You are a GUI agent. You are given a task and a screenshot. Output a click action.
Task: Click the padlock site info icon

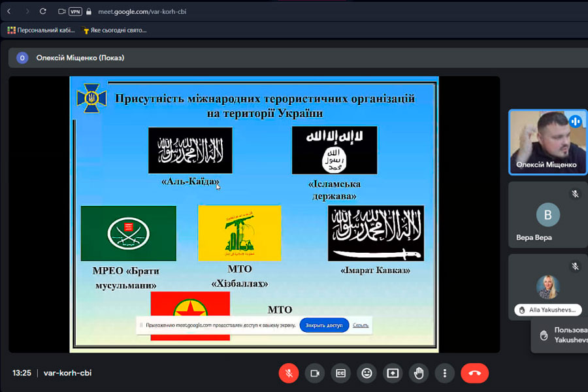[x=89, y=12]
